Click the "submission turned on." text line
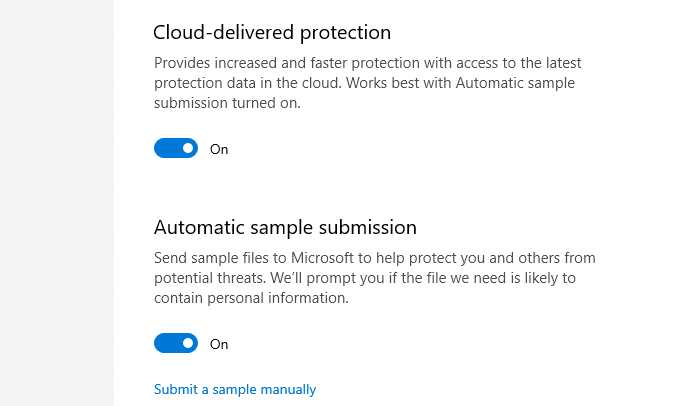The image size is (673, 406). tap(228, 102)
